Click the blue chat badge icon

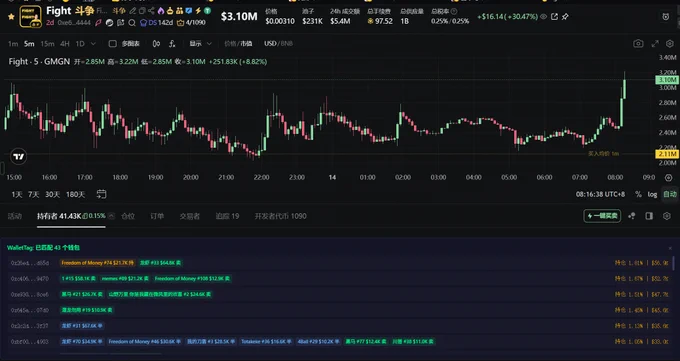tap(189, 11)
